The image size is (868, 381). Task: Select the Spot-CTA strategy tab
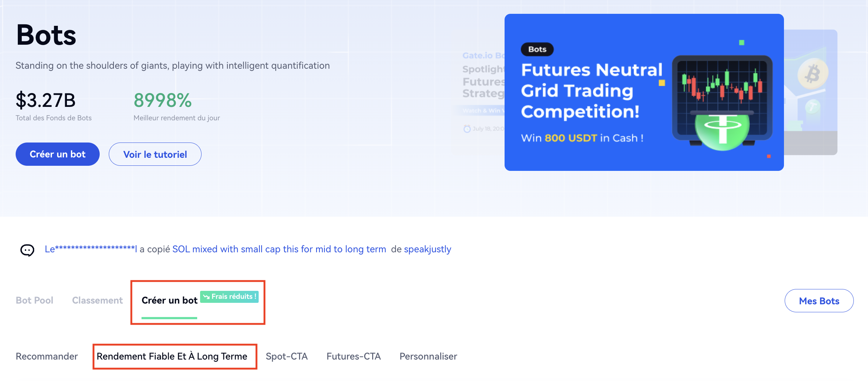click(287, 356)
